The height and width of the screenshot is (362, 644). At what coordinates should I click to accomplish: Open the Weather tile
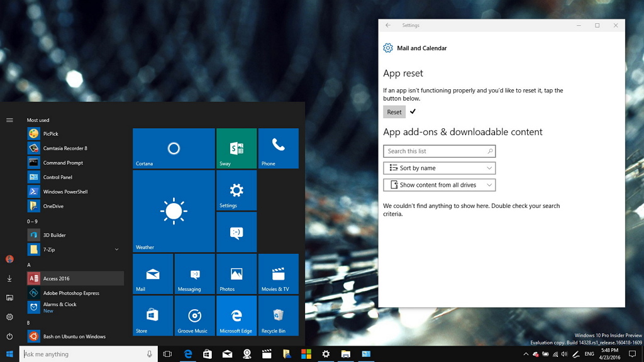pyautogui.click(x=174, y=211)
